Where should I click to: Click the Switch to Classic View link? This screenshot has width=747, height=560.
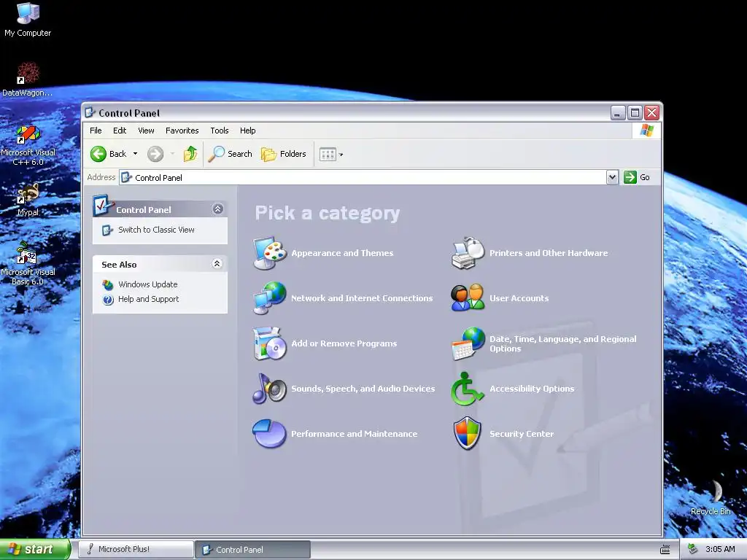[x=156, y=230]
